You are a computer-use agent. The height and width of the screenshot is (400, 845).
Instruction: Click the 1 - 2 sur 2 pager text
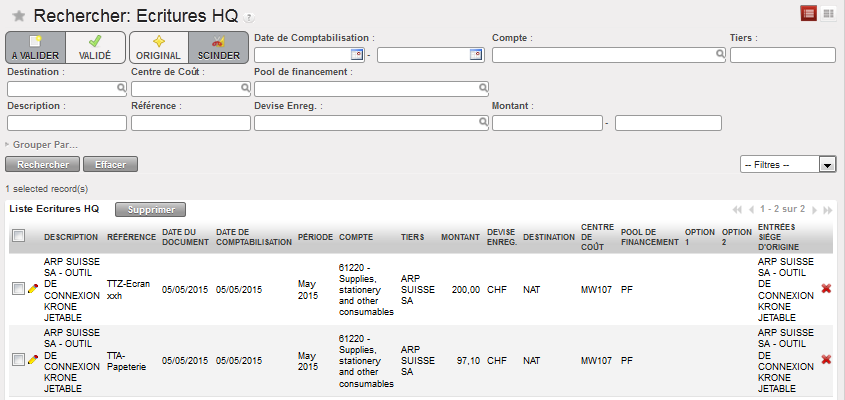coord(782,209)
